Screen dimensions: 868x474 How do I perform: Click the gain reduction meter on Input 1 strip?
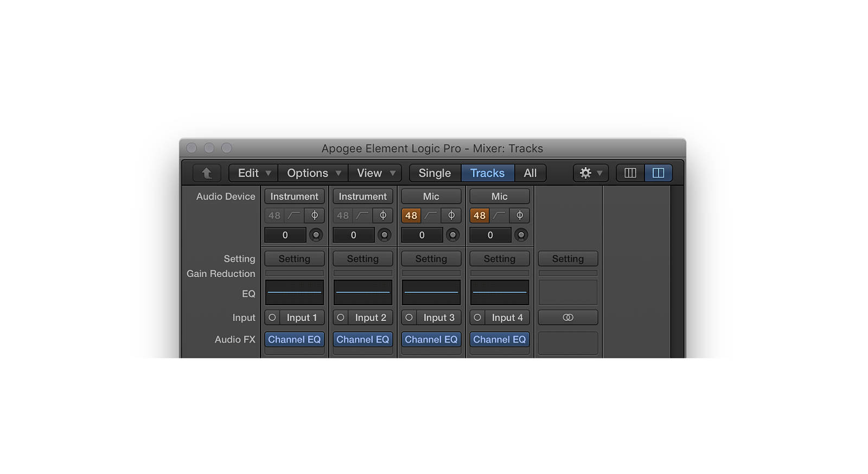(295, 273)
